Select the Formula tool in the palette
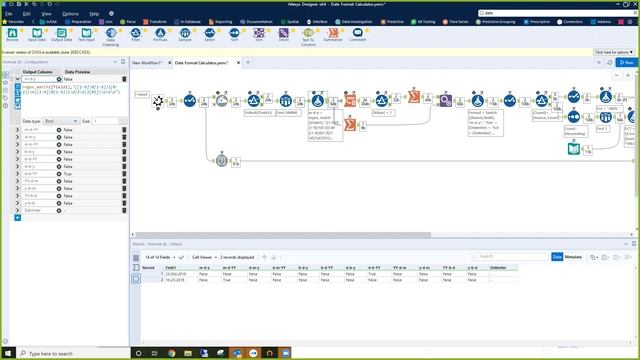Viewport: 640px width, 360px height. (x=160, y=35)
